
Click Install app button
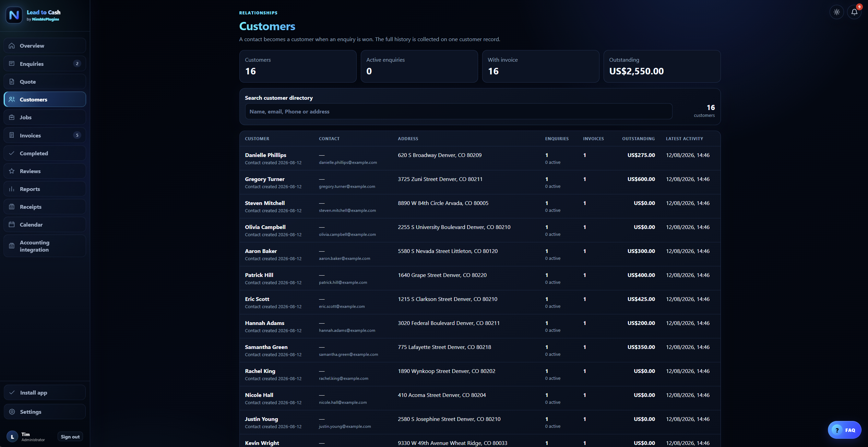point(45,392)
